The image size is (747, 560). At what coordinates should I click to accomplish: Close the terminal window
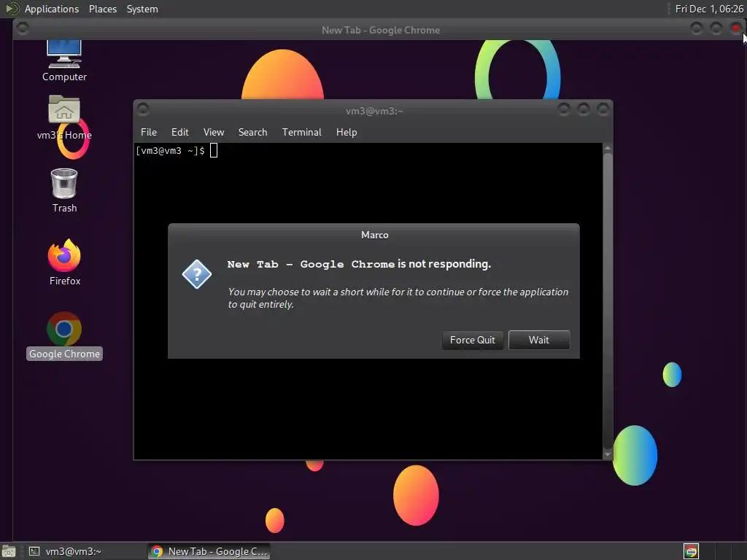click(x=603, y=109)
